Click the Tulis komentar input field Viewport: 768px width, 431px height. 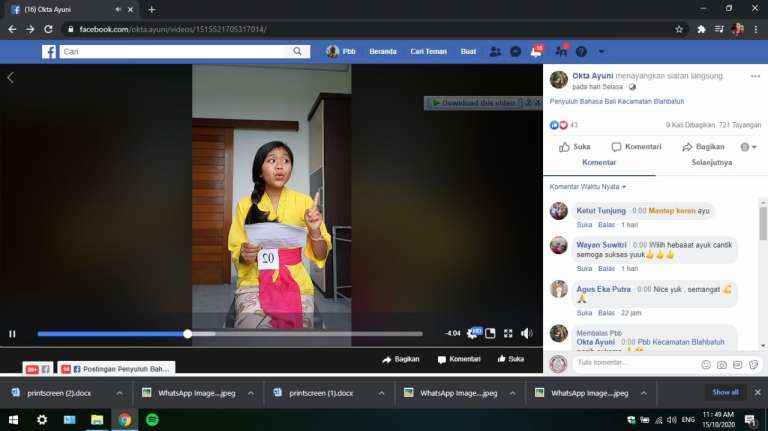(634, 363)
